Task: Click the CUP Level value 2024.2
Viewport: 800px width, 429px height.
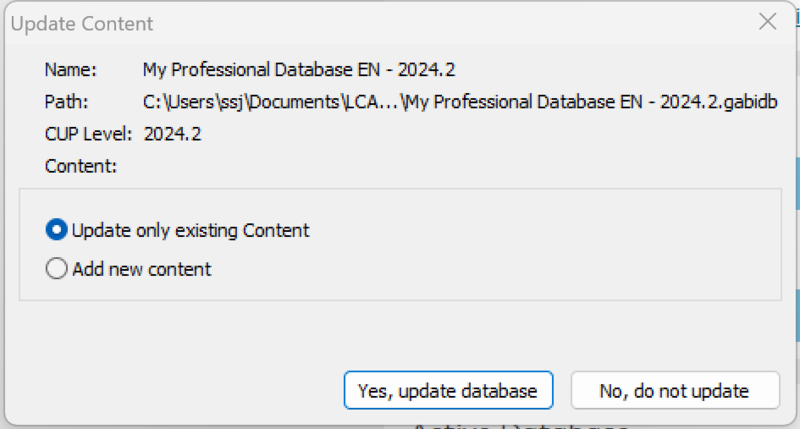Action: 172,134
